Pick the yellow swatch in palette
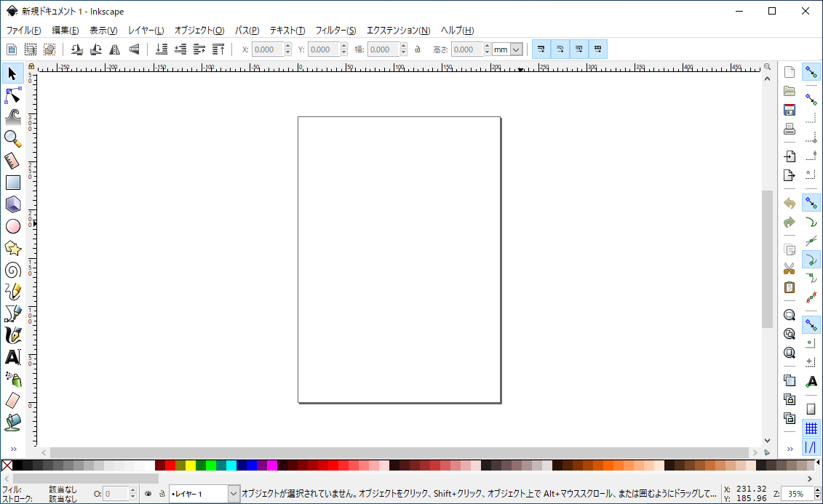This screenshot has width=823, height=504. coord(191,465)
